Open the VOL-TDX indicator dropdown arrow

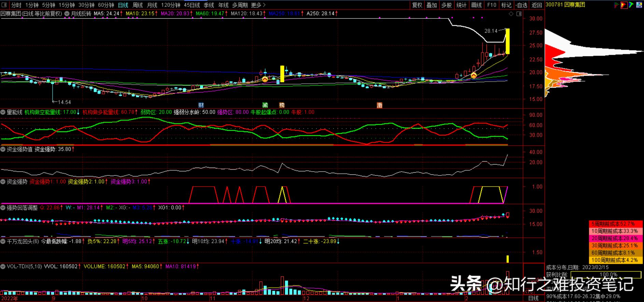click(x=3, y=266)
